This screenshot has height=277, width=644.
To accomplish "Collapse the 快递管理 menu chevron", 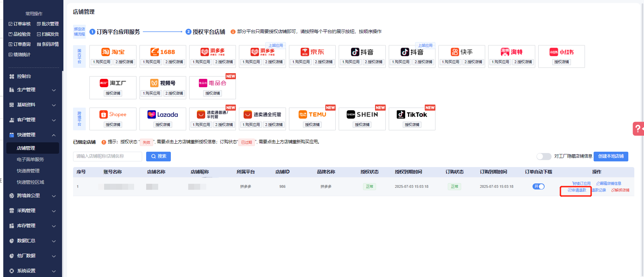I will pyautogui.click(x=54, y=135).
